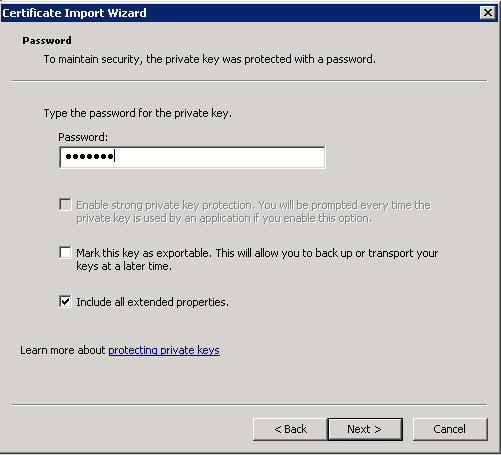This screenshot has height=455, width=501.
Task: Click on the masked password dots
Action: (89, 156)
